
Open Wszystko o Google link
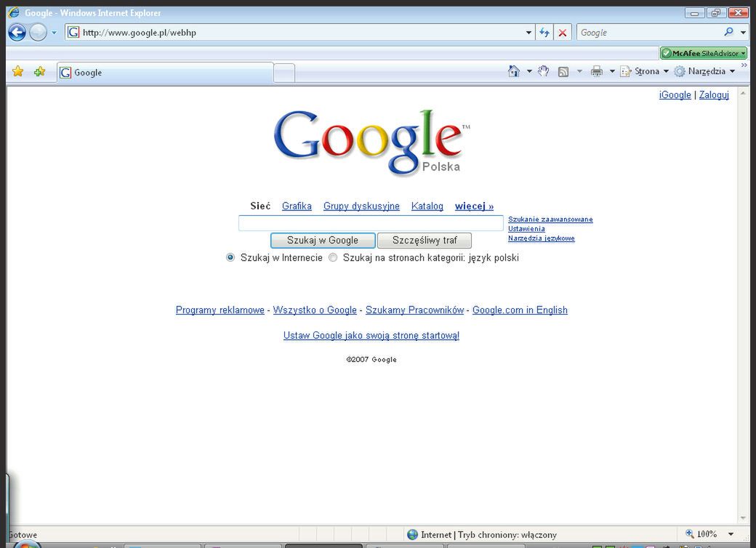tap(315, 310)
